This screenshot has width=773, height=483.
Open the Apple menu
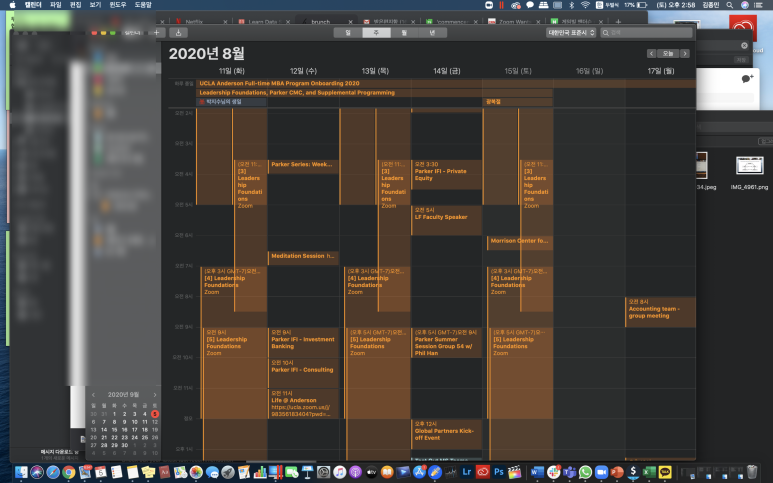13,5
